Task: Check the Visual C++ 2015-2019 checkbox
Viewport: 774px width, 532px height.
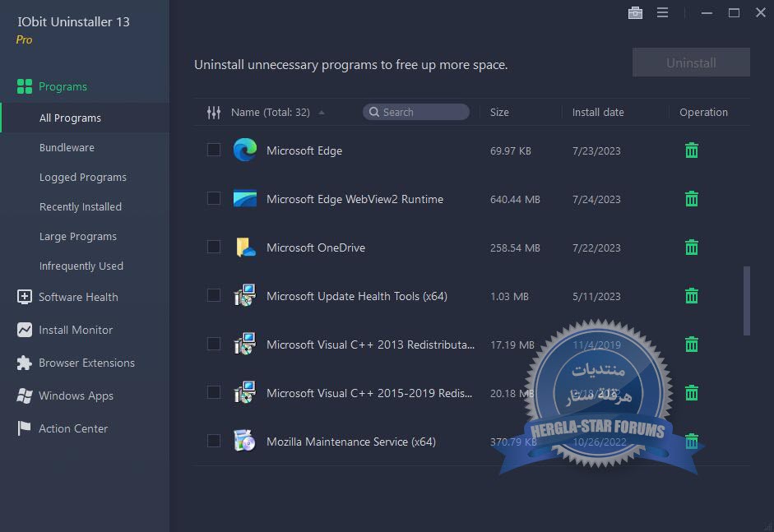Action: (214, 392)
